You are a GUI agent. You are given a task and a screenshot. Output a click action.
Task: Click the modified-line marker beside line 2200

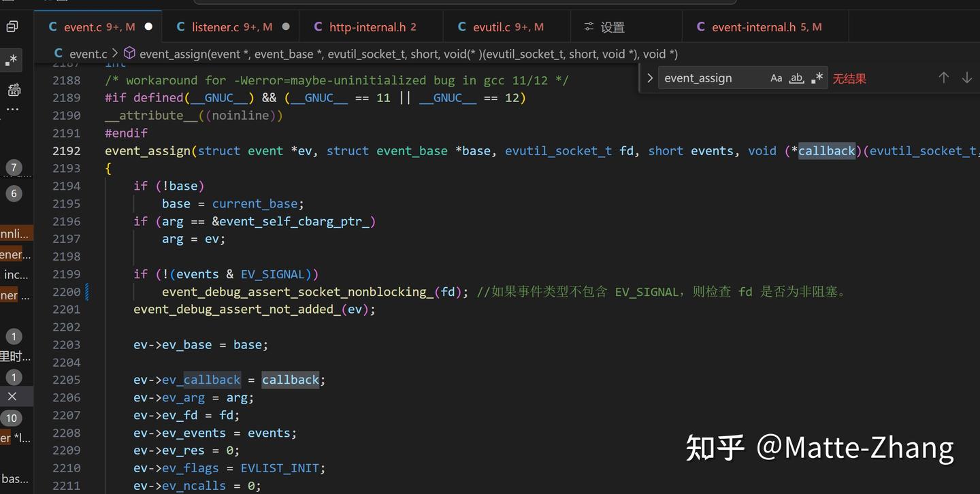[x=86, y=292]
